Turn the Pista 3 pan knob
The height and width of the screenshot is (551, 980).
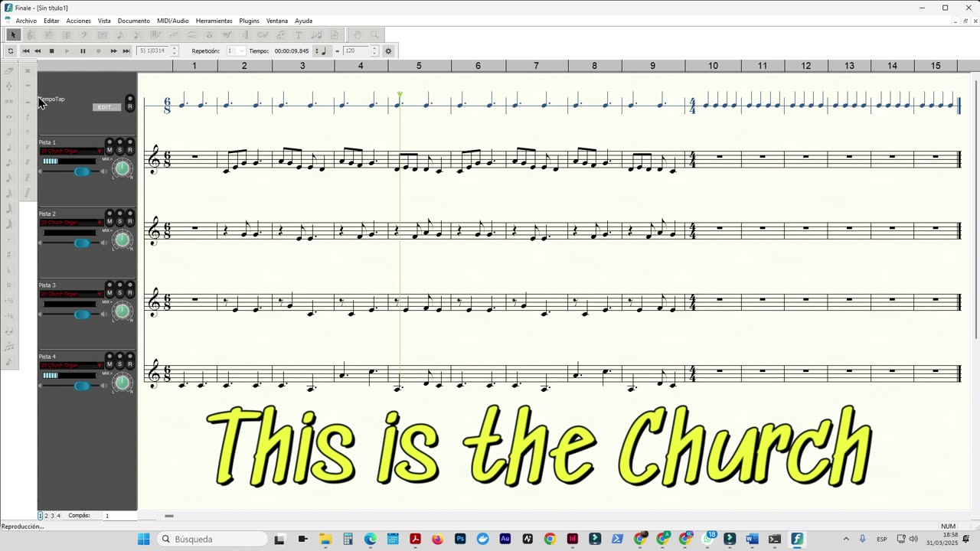122,311
